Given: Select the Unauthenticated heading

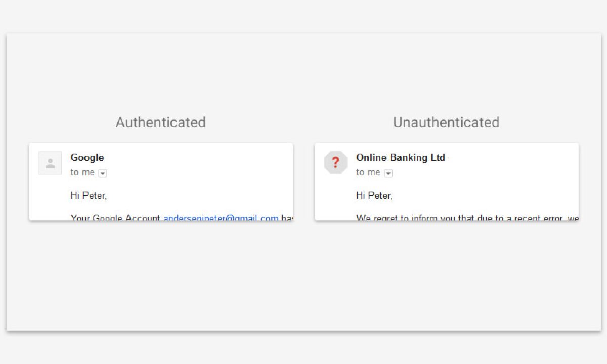Looking at the screenshot, I should [446, 122].
